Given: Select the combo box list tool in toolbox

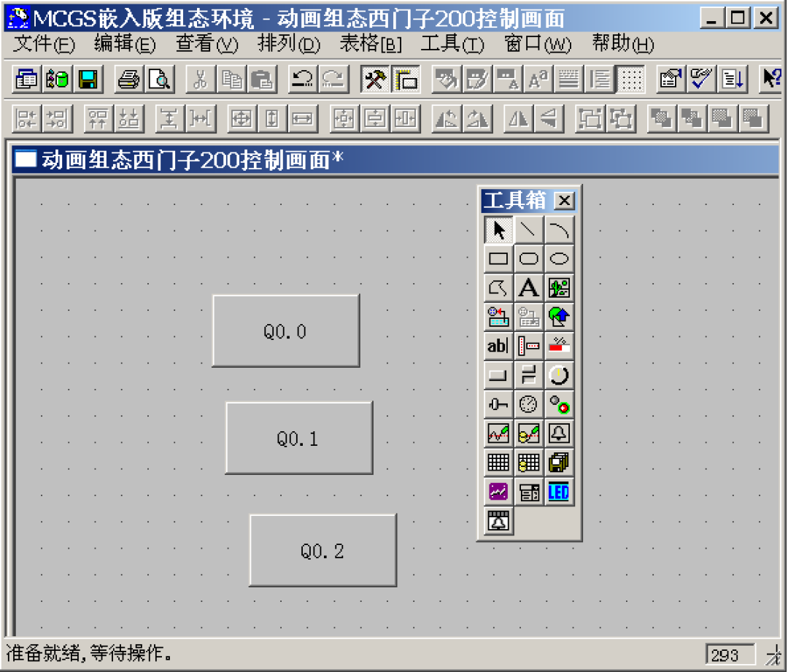Looking at the screenshot, I should [528, 492].
